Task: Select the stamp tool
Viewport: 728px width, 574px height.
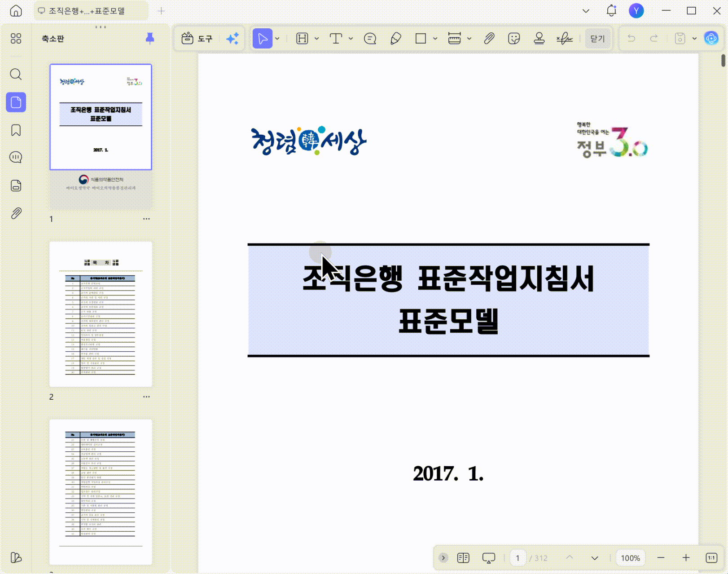Action: click(539, 39)
